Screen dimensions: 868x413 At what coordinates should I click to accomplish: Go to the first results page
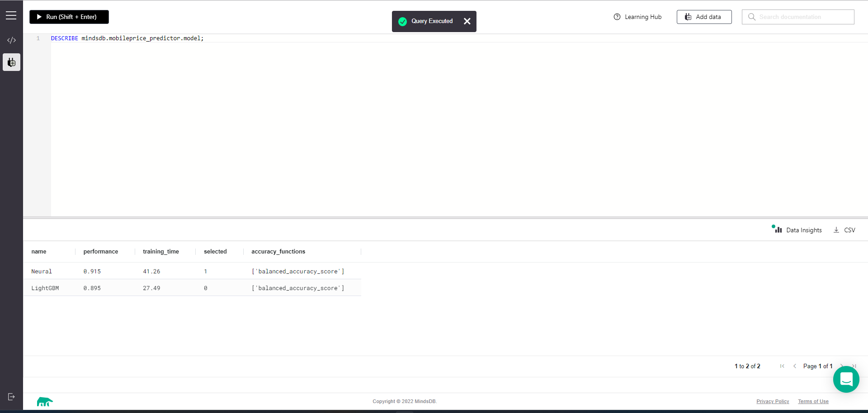tap(782, 366)
